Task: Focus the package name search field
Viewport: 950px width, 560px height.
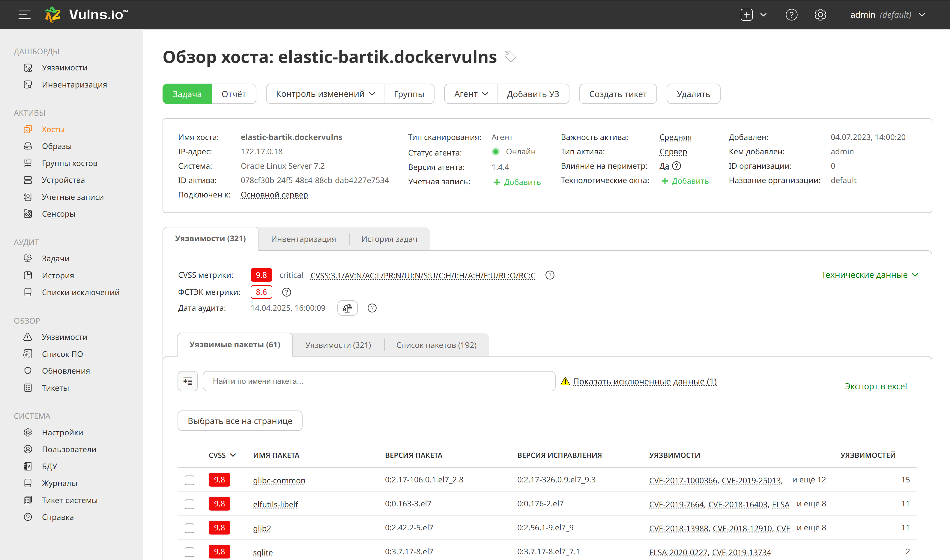Action: [x=379, y=381]
